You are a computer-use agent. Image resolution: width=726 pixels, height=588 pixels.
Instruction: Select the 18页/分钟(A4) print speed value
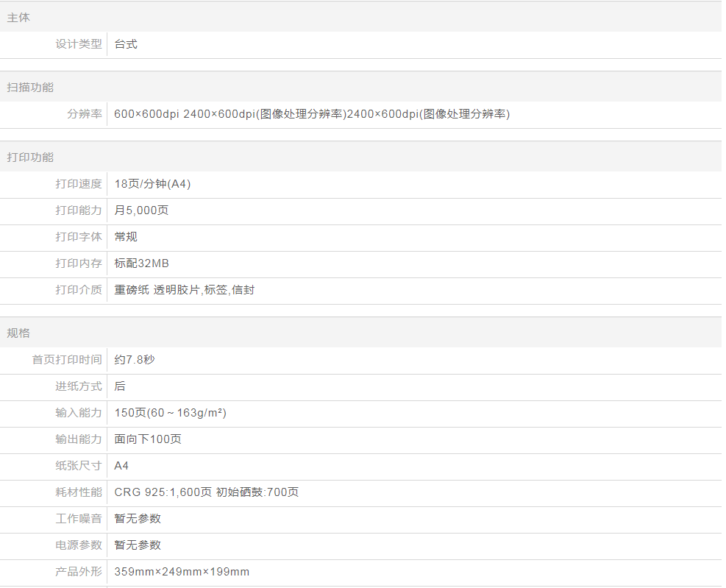coord(152,184)
